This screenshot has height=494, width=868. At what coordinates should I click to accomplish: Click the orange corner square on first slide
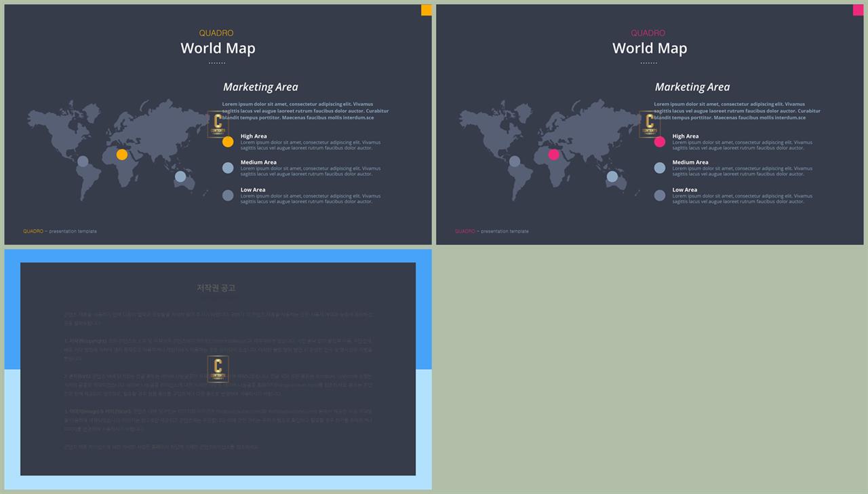pyautogui.click(x=427, y=10)
